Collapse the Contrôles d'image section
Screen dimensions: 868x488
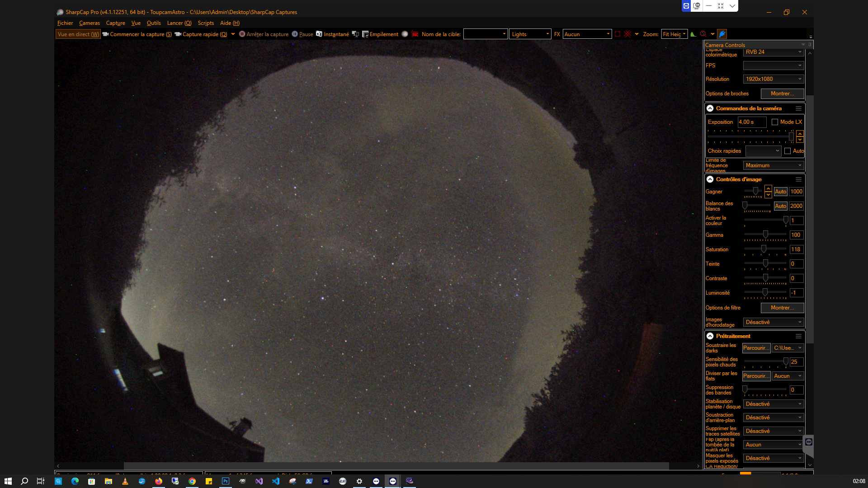(x=710, y=179)
